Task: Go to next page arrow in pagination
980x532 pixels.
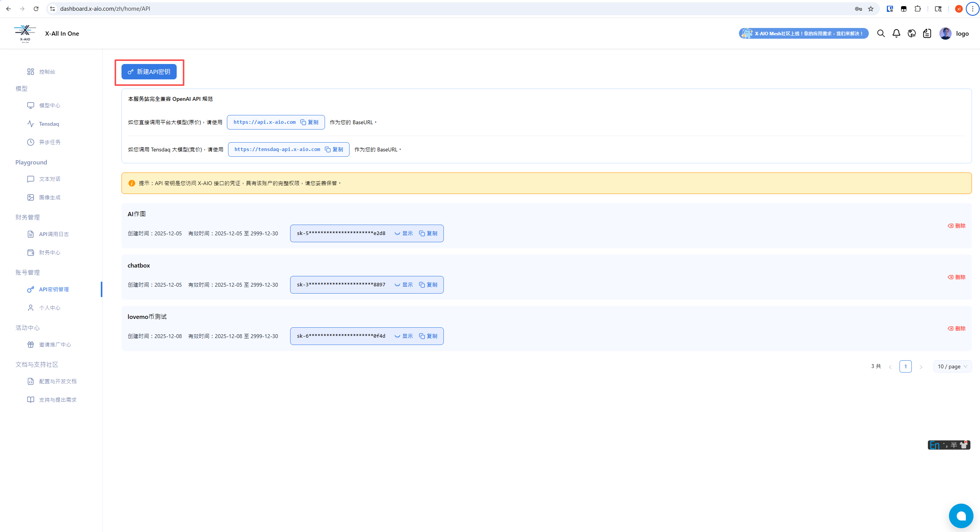Action: click(x=921, y=367)
